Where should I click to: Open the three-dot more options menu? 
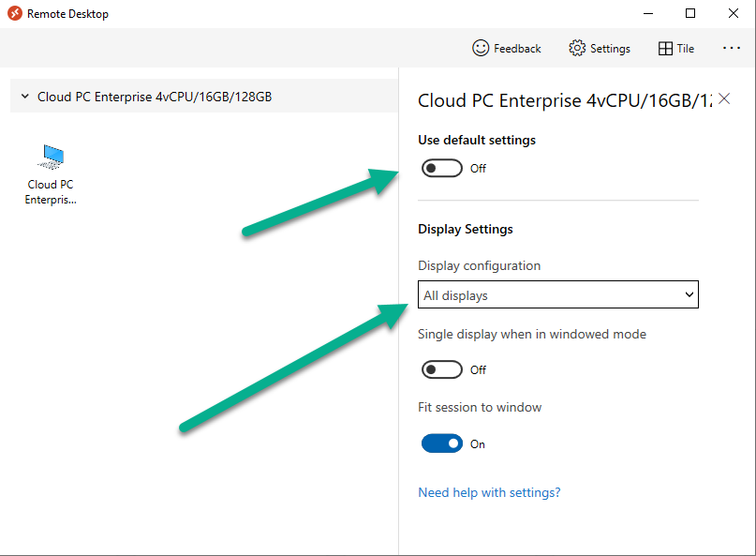732,48
